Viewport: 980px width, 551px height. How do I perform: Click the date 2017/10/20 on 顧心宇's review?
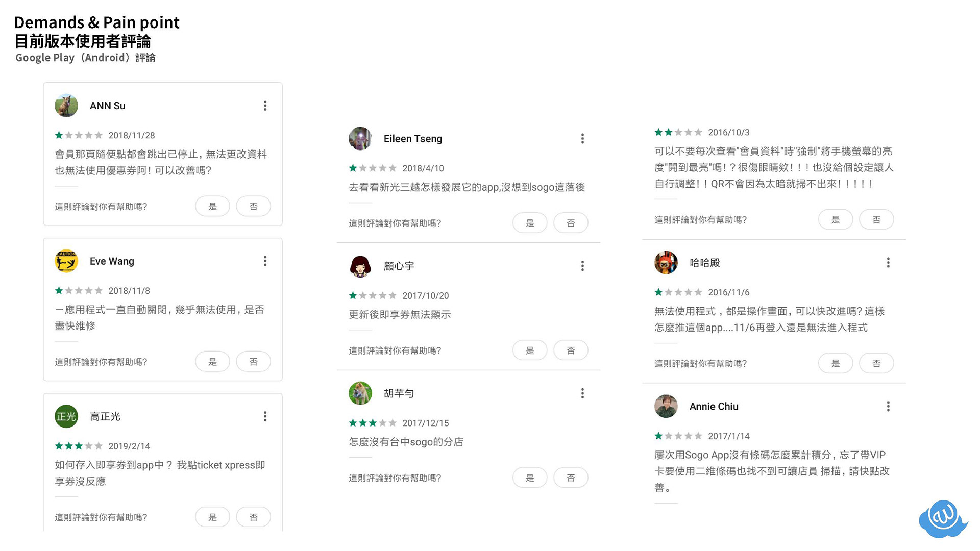[x=426, y=296]
